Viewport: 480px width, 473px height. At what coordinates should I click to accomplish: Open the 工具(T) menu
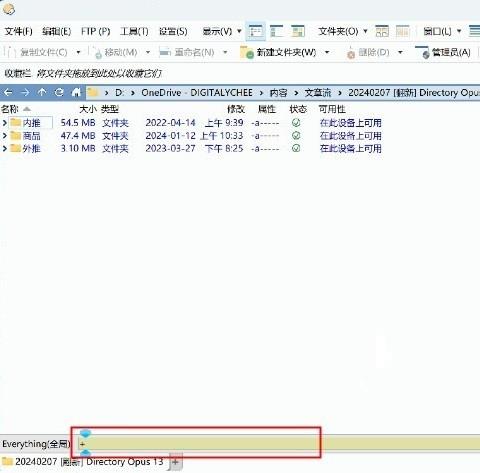click(134, 32)
